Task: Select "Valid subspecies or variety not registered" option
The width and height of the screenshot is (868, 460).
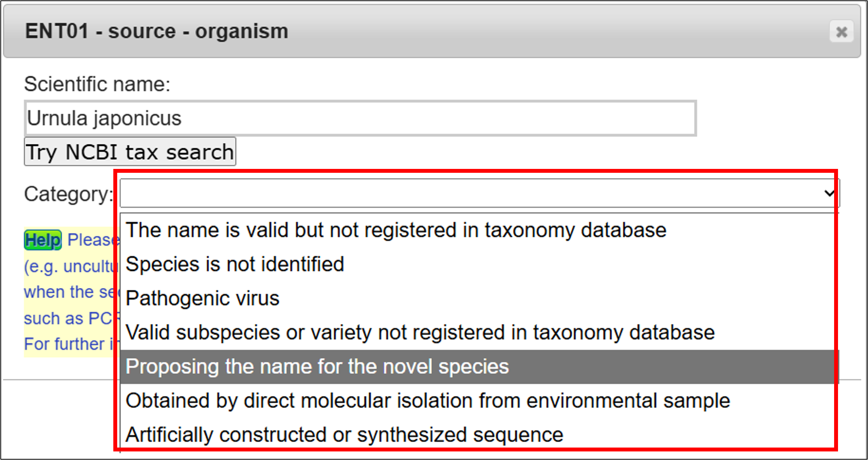Action: tap(420, 333)
